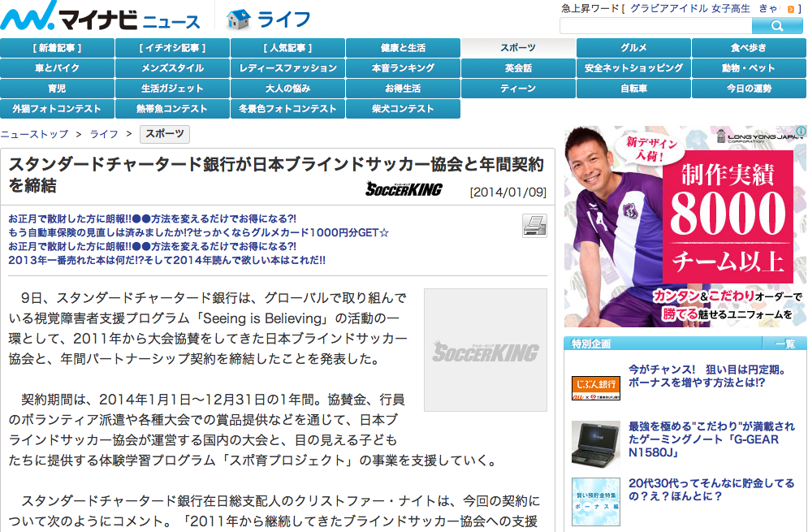Open the [イチオシ記事] tab
808x532 pixels.
[173, 48]
